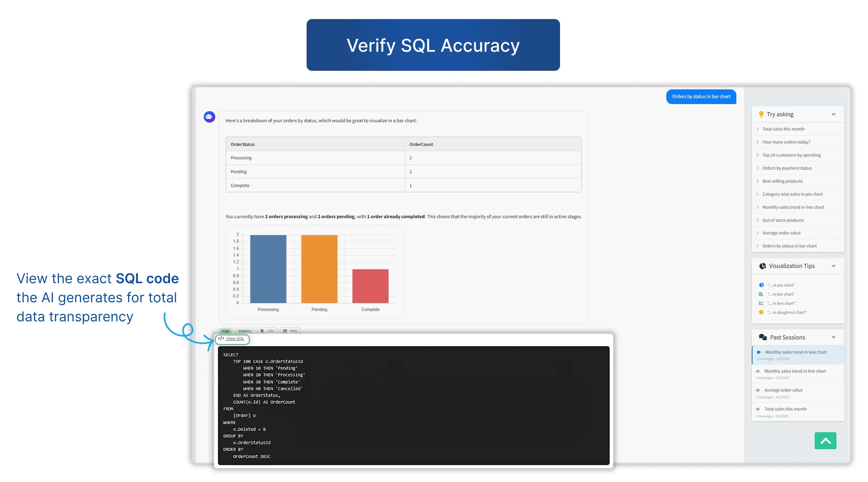This screenshot has height=482, width=868.
Task: Export results using the CSV button
Action: pyautogui.click(x=267, y=331)
